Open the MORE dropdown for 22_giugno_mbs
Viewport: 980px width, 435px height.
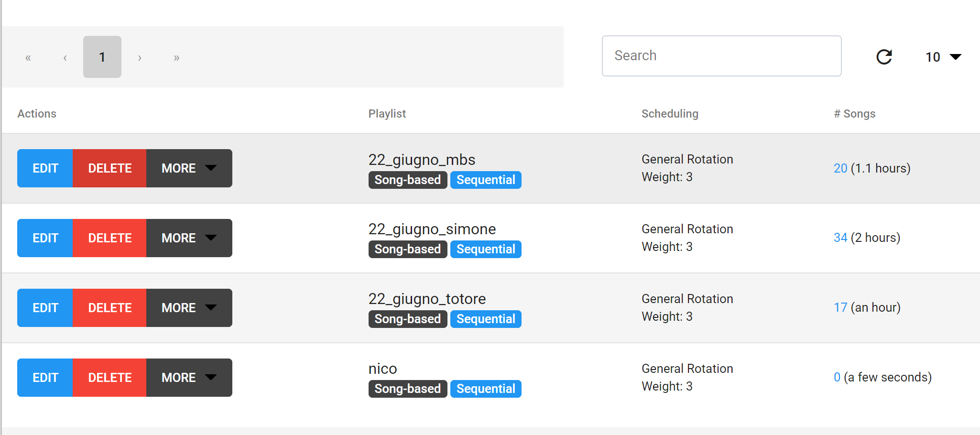tap(188, 168)
